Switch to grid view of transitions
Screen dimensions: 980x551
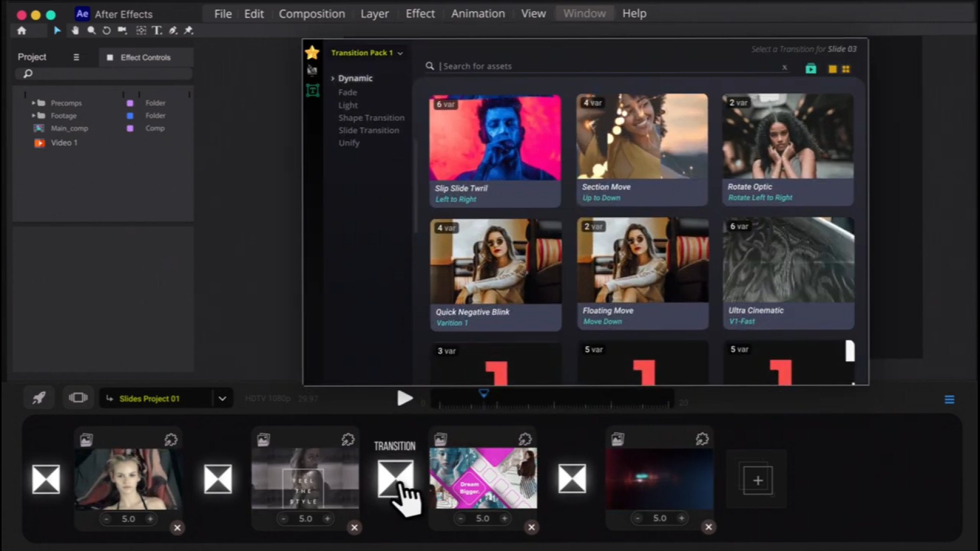(847, 68)
